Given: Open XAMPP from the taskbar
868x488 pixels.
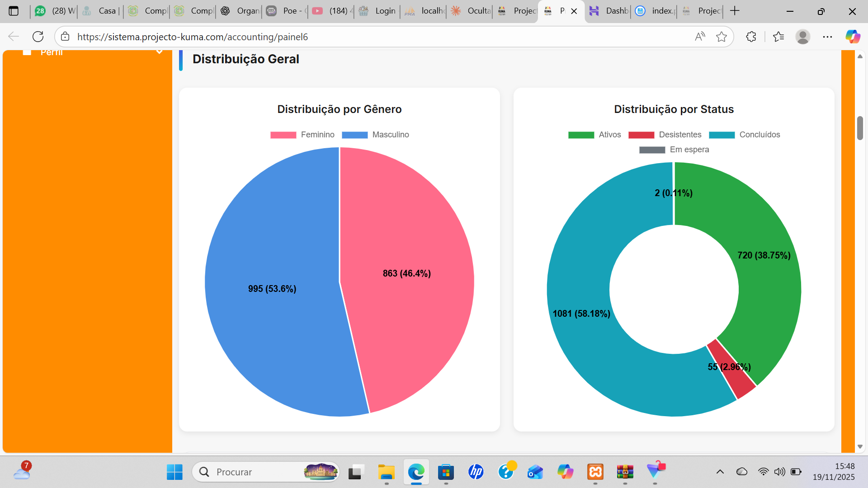Looking at the screenshot, I should click(595, 472).
